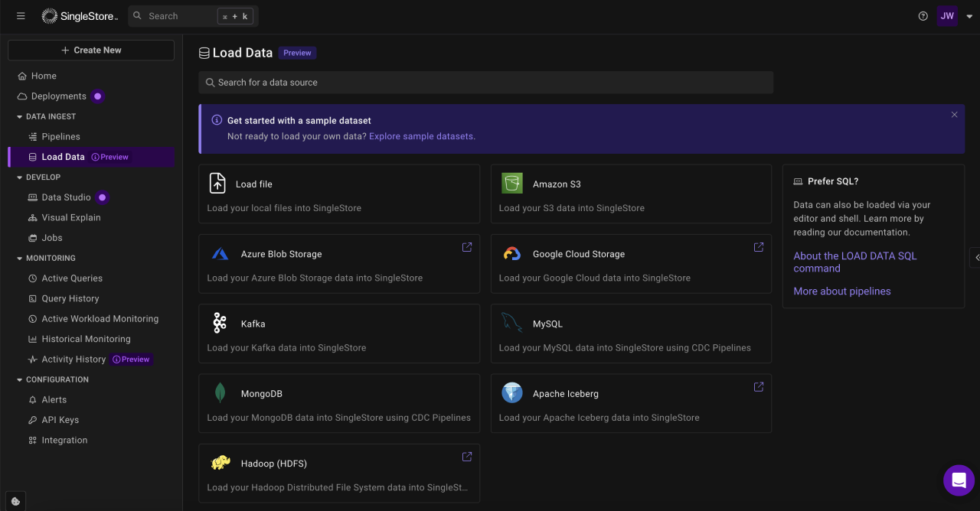980x511 pixels.
Task: Open the chat support bubble
Action: [x=959, y=480]
